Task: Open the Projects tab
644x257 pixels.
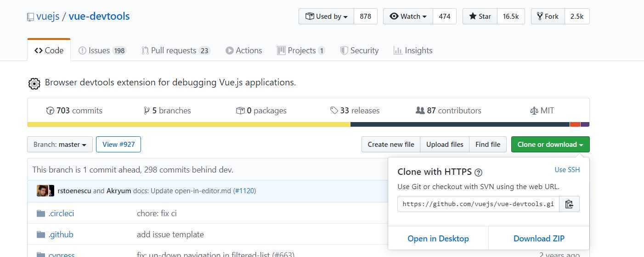Action: point(301,50)
